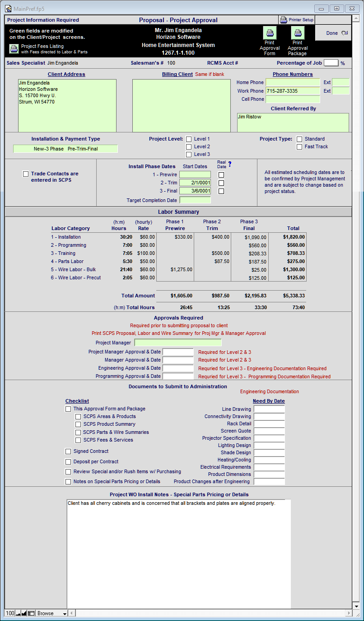Check the Deposit per Contract box
The height and width of the screenshot is (621, 364).
[68, 462]
